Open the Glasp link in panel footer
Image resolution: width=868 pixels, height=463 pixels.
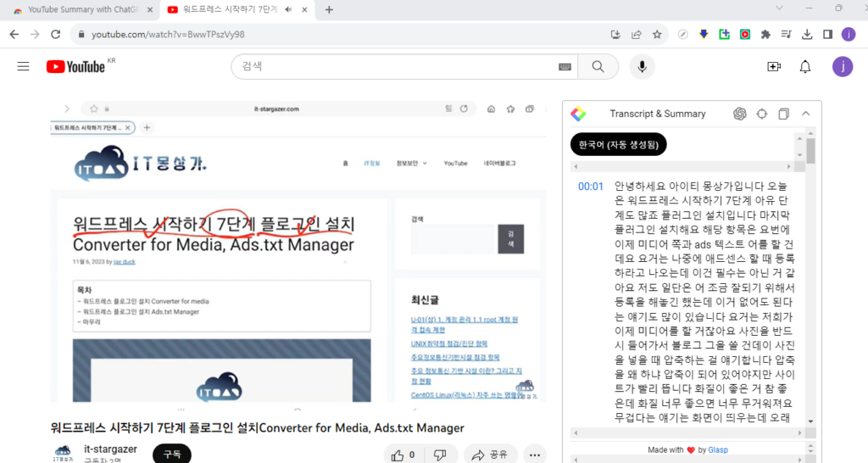(x=718, y=449)
